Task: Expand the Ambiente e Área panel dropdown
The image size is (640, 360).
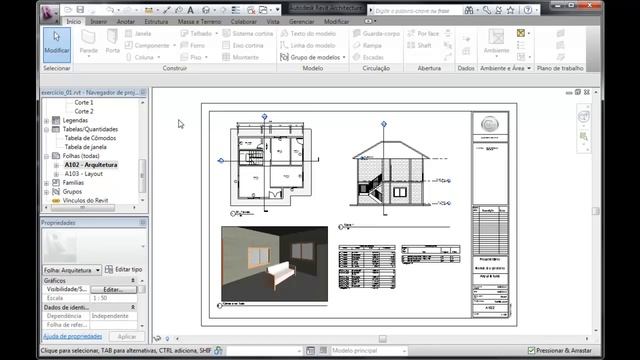Action: coord(529,68)
